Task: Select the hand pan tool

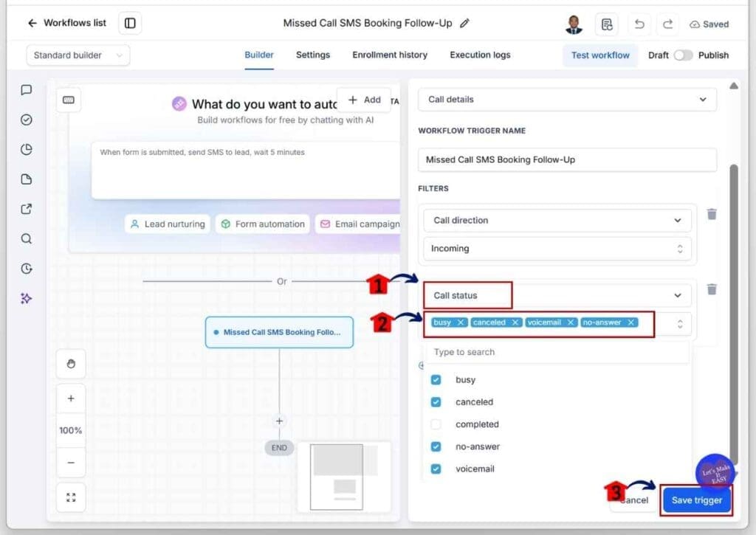Action: point(71,364)
